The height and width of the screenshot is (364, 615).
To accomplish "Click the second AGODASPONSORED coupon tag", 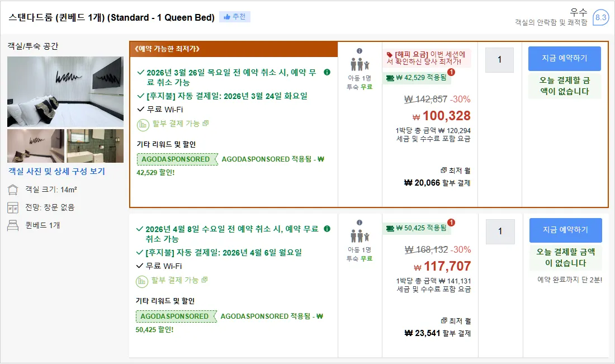I will pos(176,316).
